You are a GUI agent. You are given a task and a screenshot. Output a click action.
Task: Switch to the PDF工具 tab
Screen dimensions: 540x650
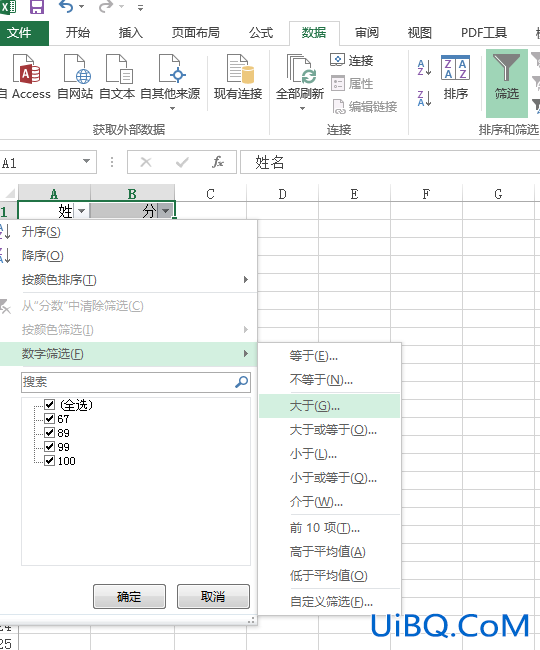[x=484, y=33]
